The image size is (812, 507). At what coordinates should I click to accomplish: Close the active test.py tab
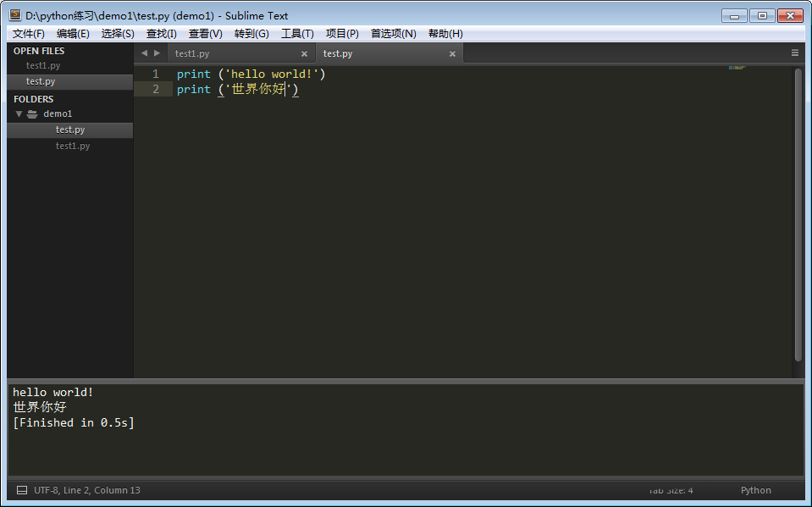pyautogui.click(x=452, y=53)
